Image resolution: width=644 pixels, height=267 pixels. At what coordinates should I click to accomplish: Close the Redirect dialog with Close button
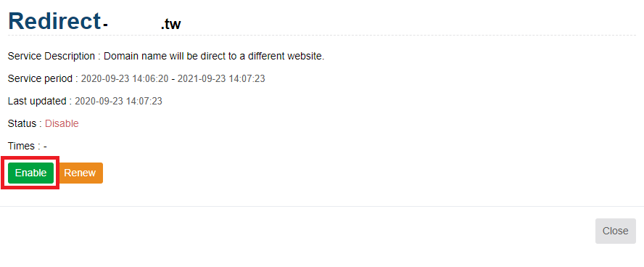615,231
